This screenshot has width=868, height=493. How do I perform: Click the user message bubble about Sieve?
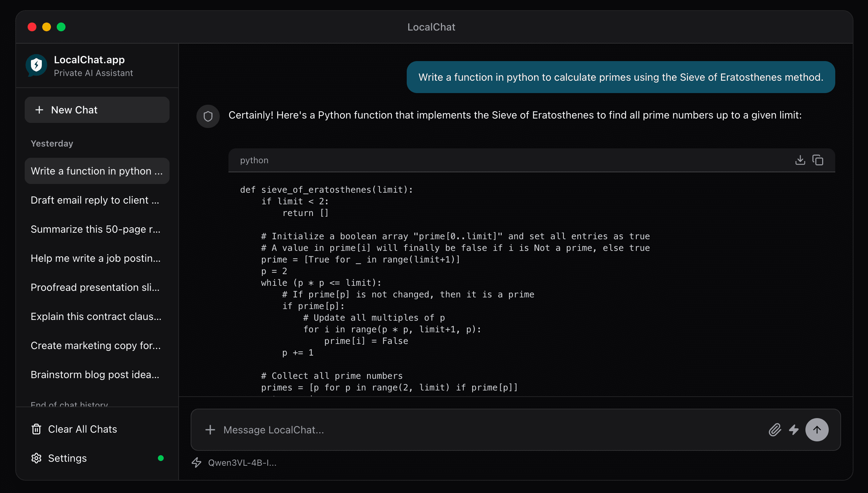click(621, 77)
